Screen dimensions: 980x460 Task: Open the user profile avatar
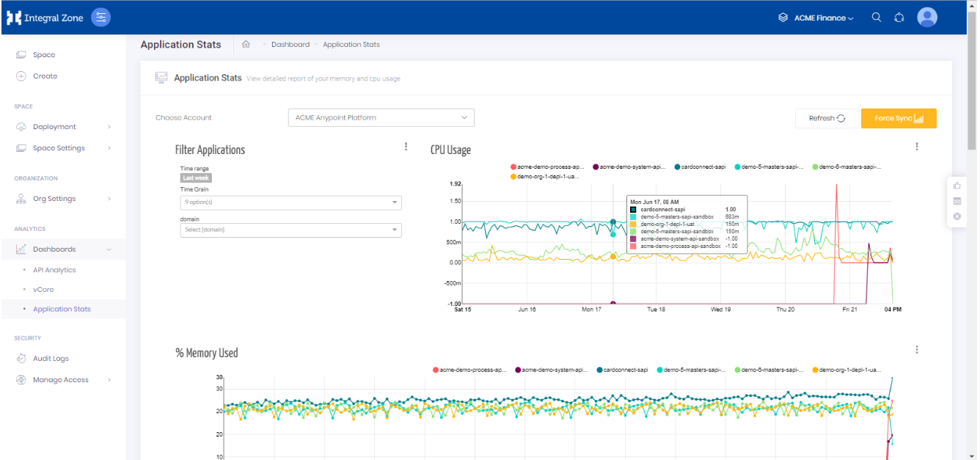tap(928, 18)
